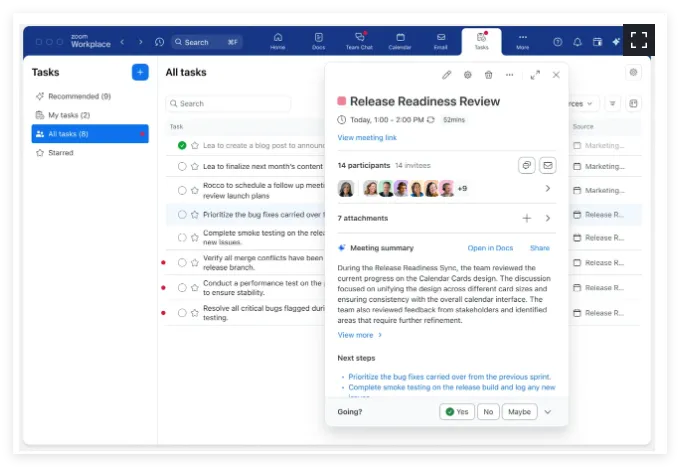
Task: Open the dropdown arrow next to Maybe
Action: pyautogui.click(x=548, y=412)
